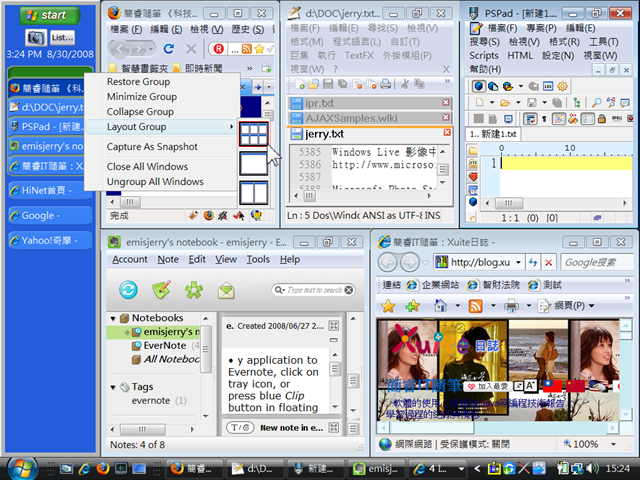Click PSPad lock icon in toolbar
Screen dimensions: 640x480
click(601, 119)
